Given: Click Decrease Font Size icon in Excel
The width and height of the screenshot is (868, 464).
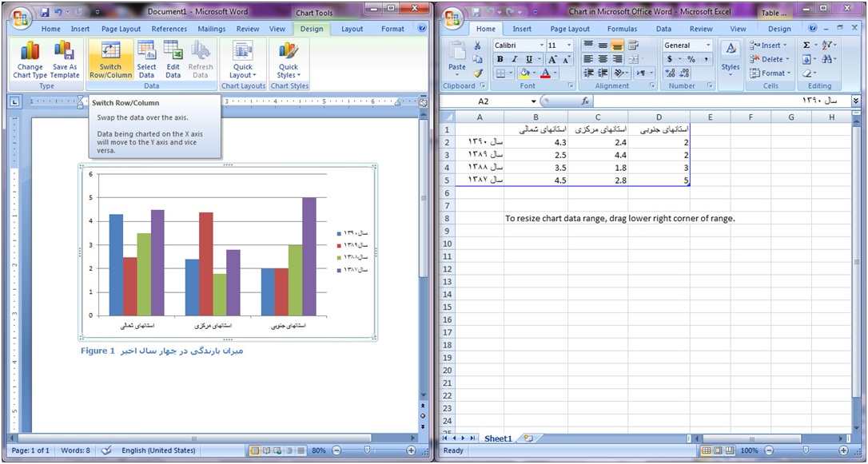Looking at the screenshot, I should [567, 59].
